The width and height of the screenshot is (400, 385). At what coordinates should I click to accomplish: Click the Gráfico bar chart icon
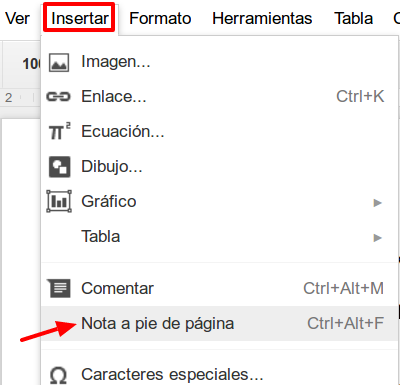tap(59, 201)
